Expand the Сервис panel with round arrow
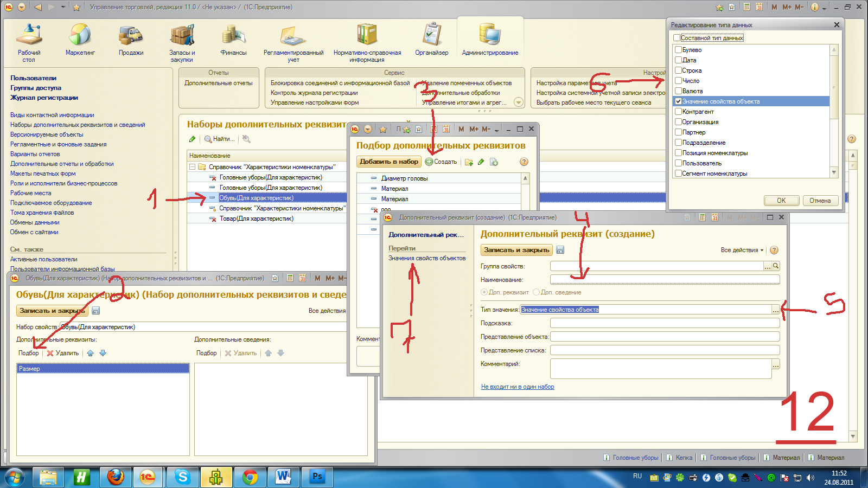 [519, 102]
